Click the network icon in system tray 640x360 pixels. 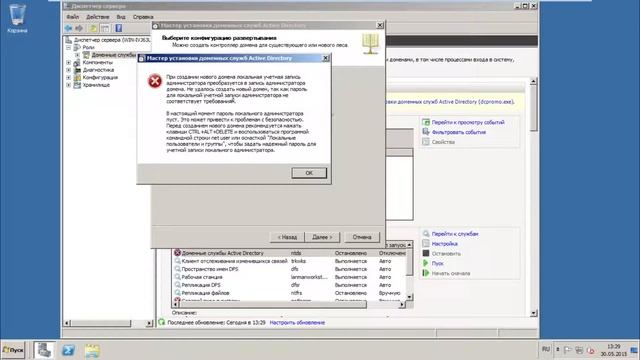[579, 350]
